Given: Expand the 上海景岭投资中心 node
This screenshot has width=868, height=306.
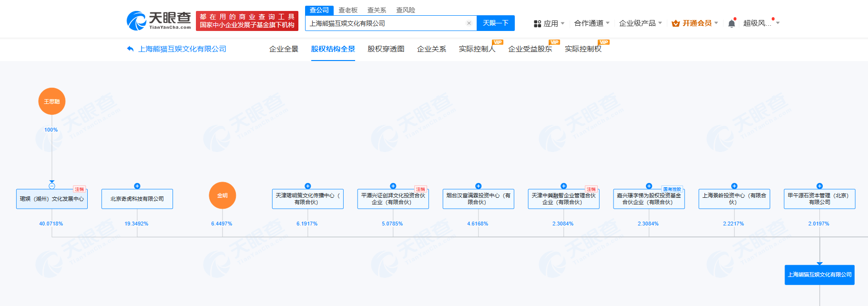Looking at the screenshot, I should pyautogui.click(x=735, y=186).
